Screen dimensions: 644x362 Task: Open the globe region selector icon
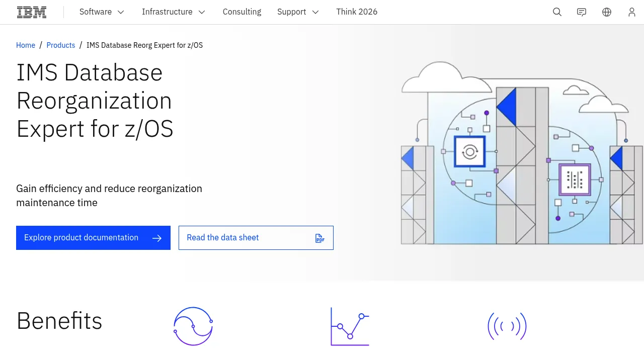607,12
